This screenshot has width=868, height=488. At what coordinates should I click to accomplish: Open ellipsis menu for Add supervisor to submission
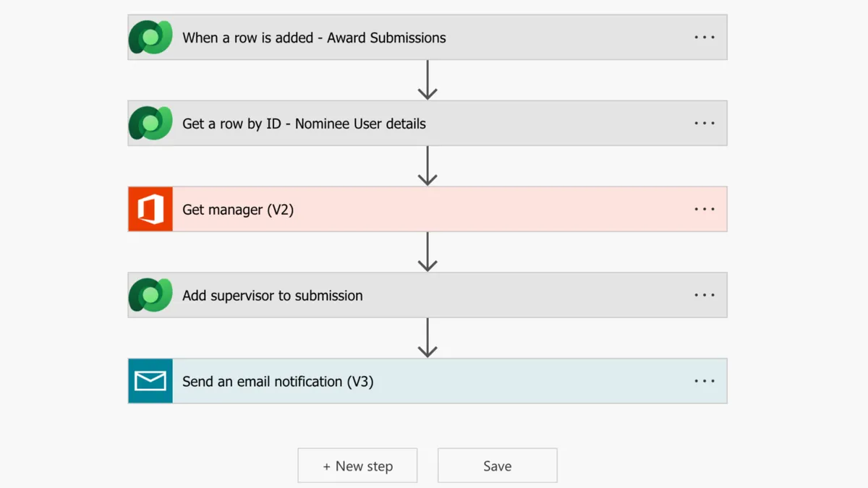705,295
